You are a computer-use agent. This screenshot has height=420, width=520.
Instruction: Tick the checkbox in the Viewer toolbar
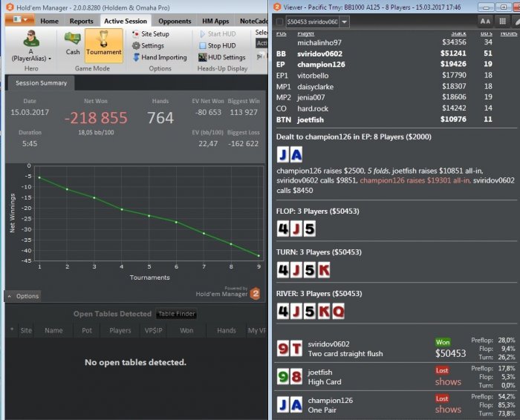pos(279,22)
